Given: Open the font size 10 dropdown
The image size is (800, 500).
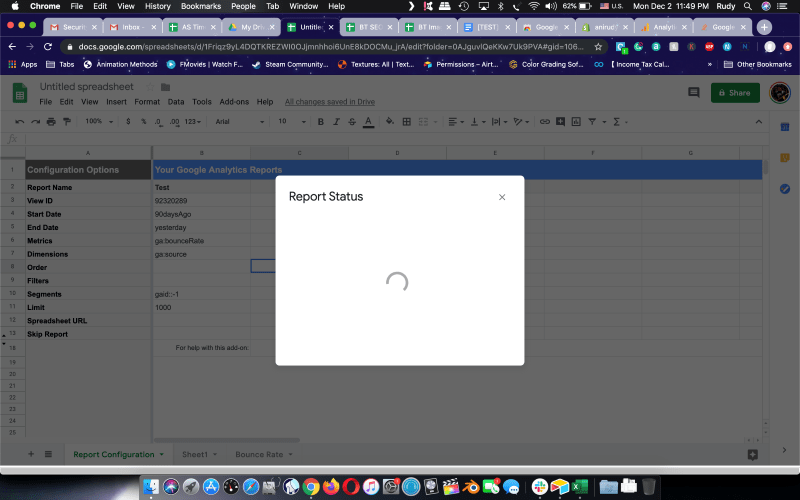Looking at the screenshot, I should [292, 121].
